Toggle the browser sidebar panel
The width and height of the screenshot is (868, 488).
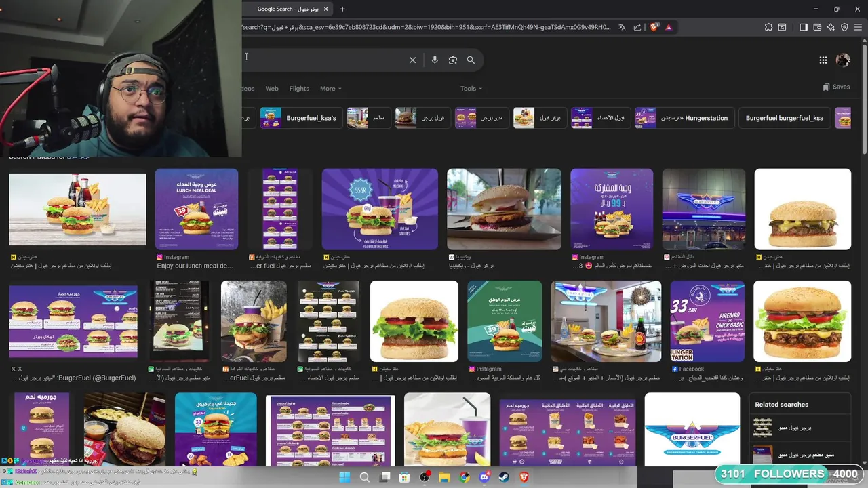804,27
